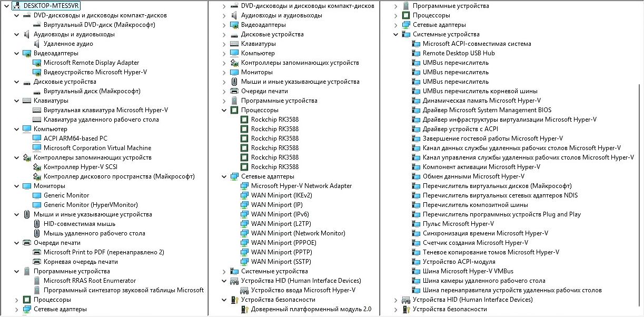The width and height of the screenshot is (644, 317).
Task: Click the first Rockchip RK3588 processor icon
Action: [x=244, y=120]
